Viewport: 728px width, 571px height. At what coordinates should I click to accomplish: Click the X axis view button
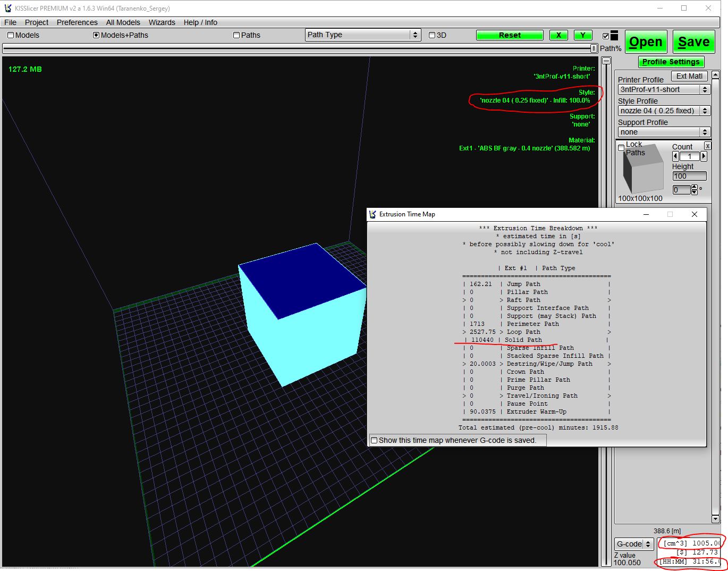558,35
